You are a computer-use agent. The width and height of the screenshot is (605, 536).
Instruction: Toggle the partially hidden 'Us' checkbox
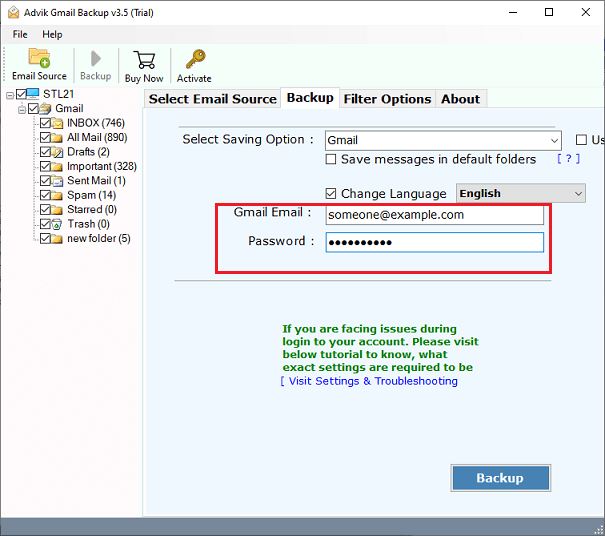(581, 140)
